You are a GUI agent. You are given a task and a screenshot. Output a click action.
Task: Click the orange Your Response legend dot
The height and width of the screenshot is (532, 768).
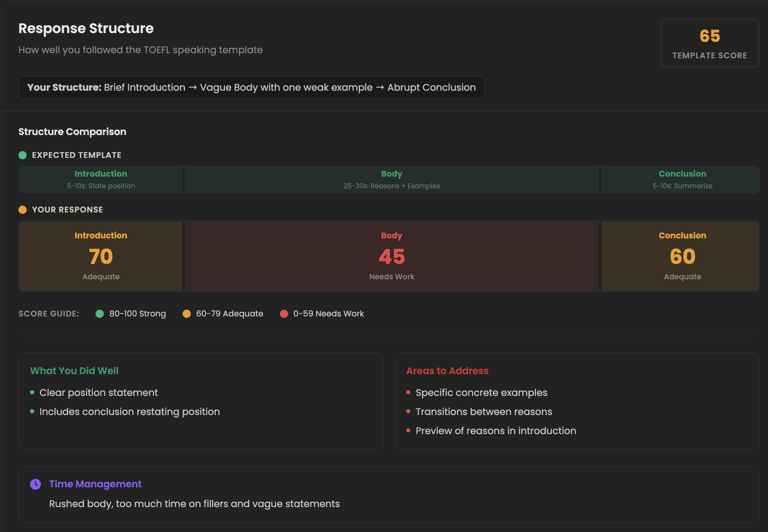pyautogui.click(x=23, y=209)
